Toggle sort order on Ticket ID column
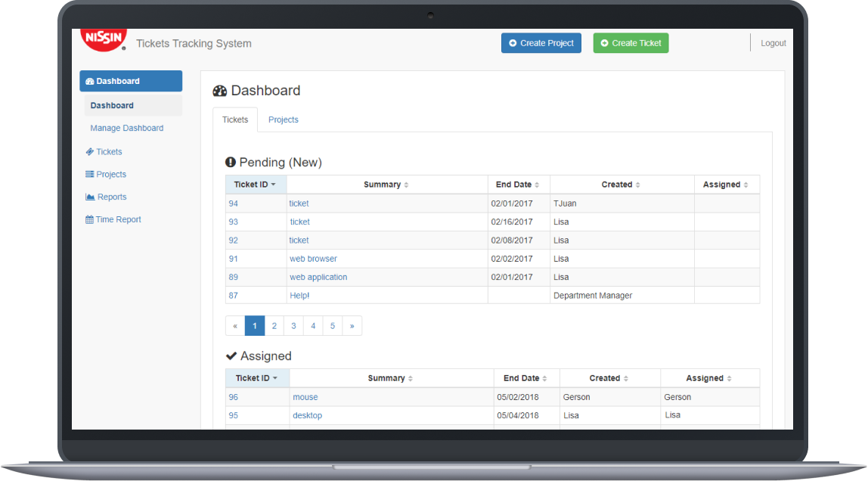The width and height of the screenshot is (868, 481). [x=256, y=184]
